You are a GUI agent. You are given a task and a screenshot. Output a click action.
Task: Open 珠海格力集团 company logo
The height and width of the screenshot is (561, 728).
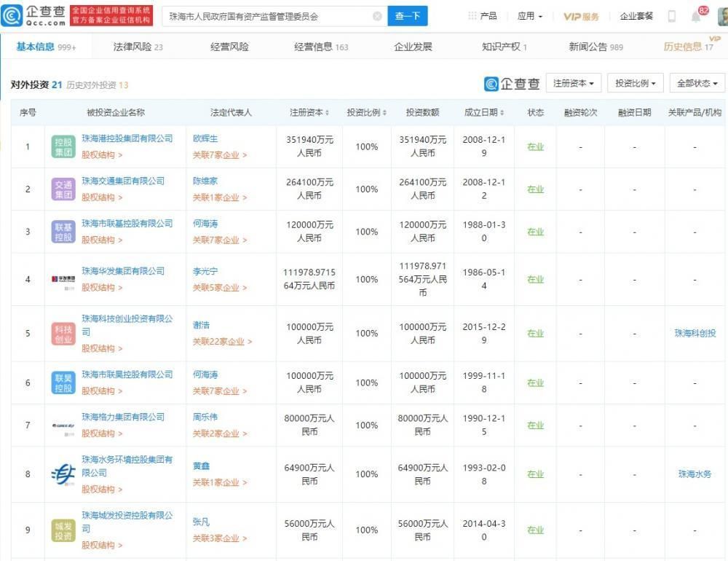point(63,425)
